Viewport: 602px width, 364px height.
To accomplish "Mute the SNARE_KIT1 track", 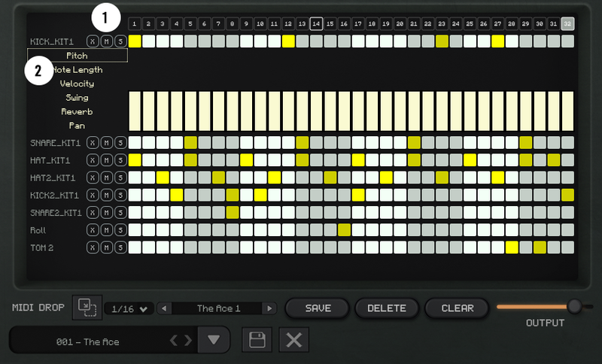I will click(x=106, y=143).
